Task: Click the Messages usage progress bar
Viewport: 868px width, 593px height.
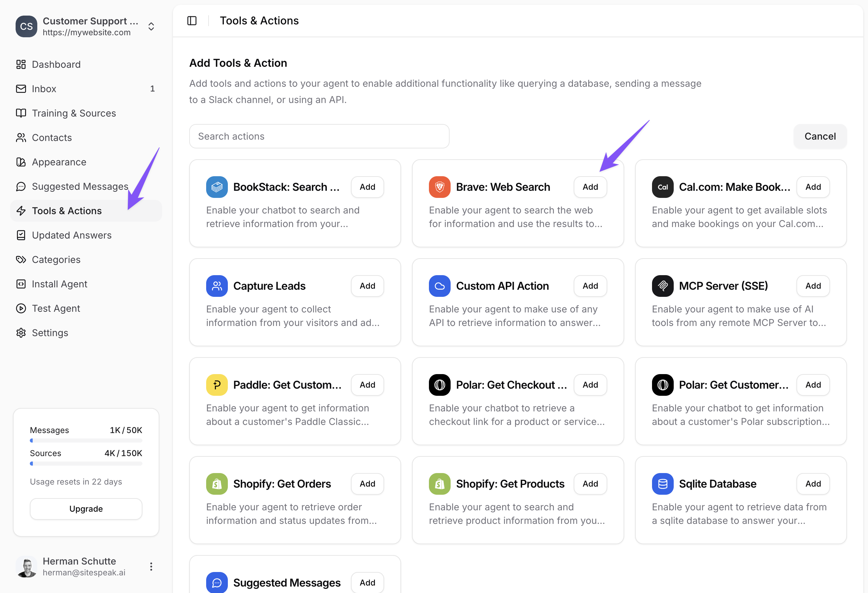Action: coord(86,441)
